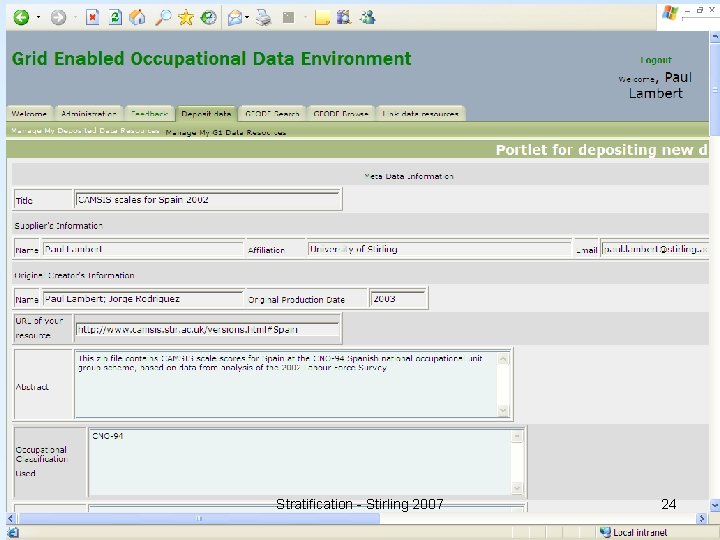Click the grey square Edit toolbar icon
This screenshot has height=540, width=720.
pos(288,18)
